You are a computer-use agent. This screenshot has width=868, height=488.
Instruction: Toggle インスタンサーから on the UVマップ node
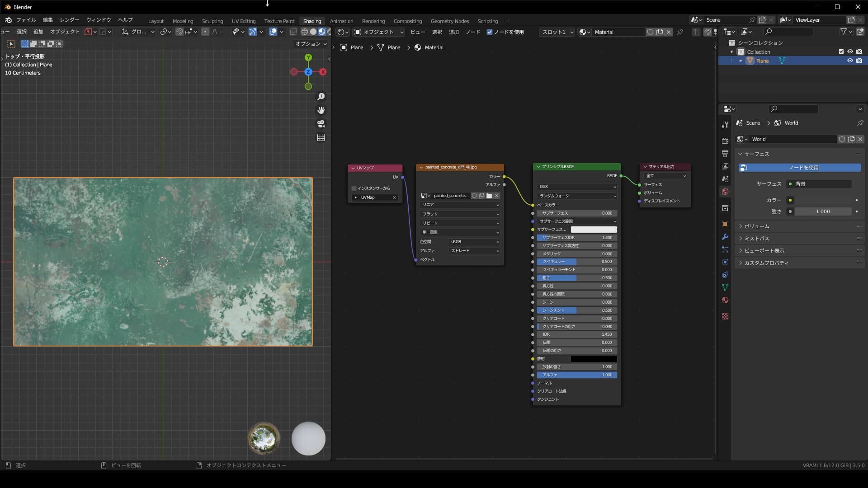[354, 188]
